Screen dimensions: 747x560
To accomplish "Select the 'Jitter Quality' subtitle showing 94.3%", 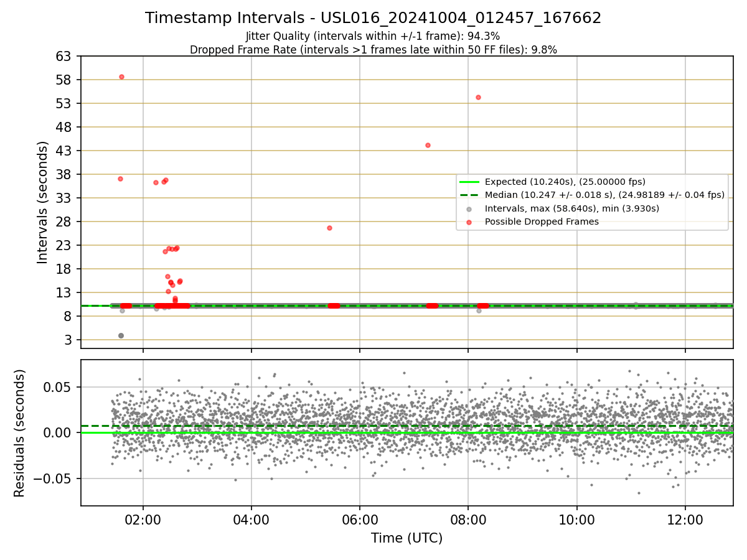I will click(x=373, y=36).
